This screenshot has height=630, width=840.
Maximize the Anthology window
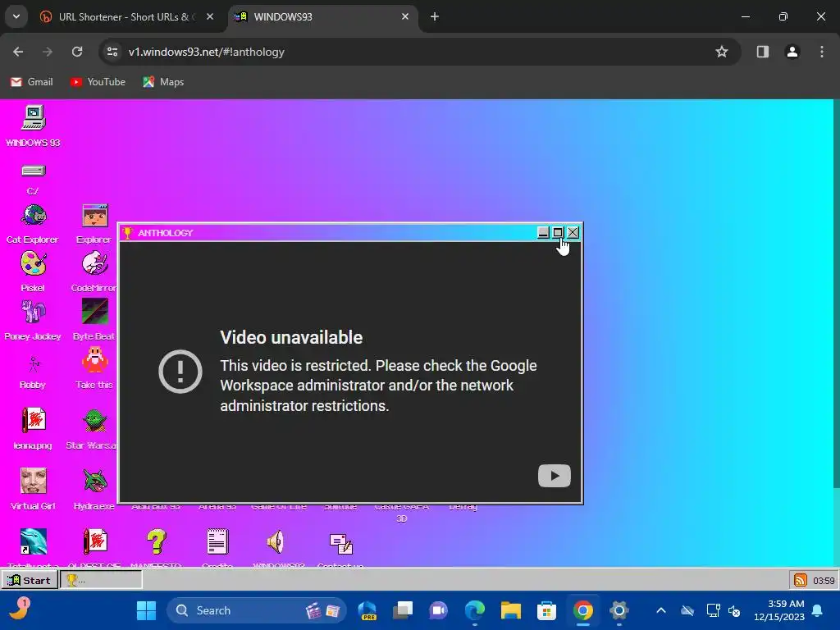click(x=558, y=232)
